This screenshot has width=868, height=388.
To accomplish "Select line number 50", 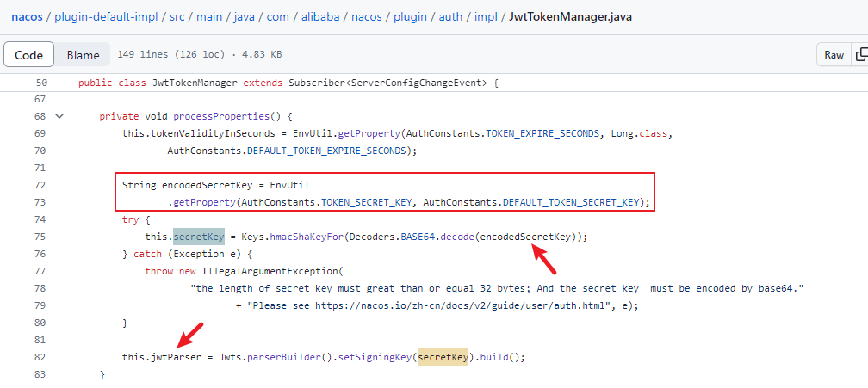I will (41, 83).
